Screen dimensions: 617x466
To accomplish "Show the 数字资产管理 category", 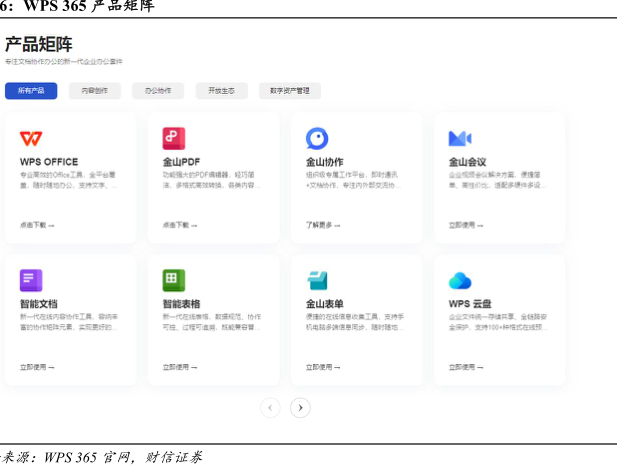I will pyautogui.click(x=290, y=91).
